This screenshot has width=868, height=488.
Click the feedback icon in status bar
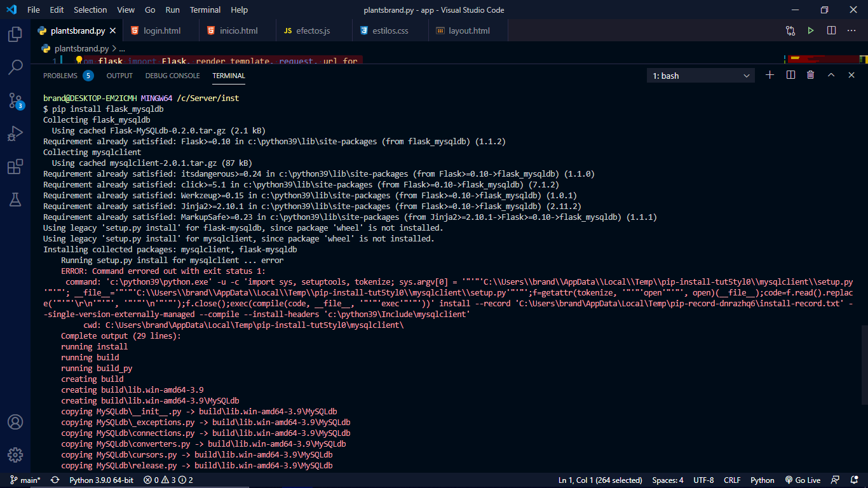(835, 480)
